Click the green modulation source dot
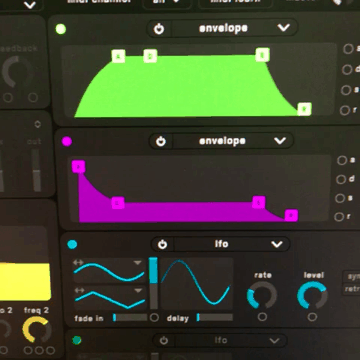 pyautogui.click(x=61, y=29)
